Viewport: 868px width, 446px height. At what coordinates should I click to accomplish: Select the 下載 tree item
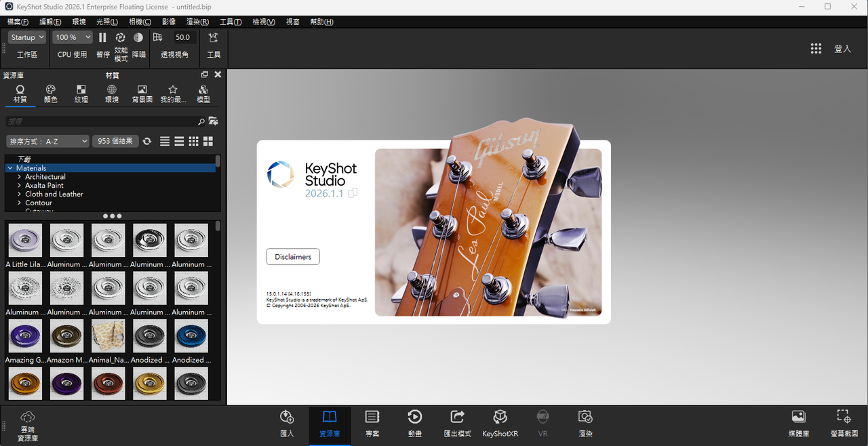[x=24, y=159]
